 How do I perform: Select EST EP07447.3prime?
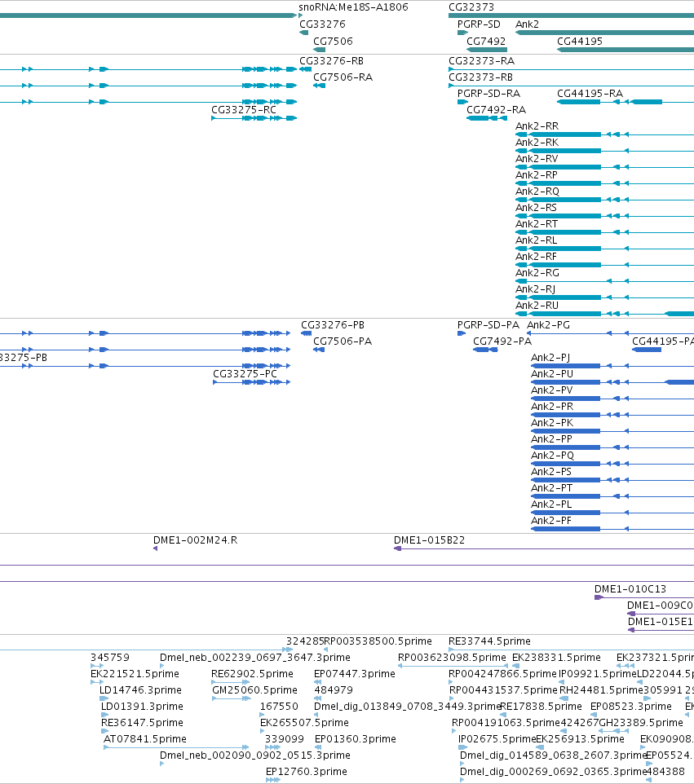point(354,674)
